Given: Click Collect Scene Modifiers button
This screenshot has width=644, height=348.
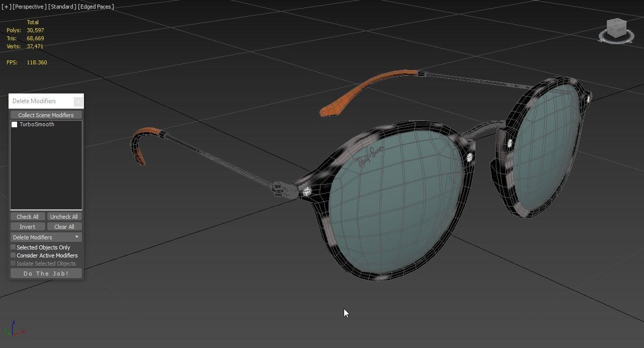Looking at the screenshot, I should tap(46, 115).
